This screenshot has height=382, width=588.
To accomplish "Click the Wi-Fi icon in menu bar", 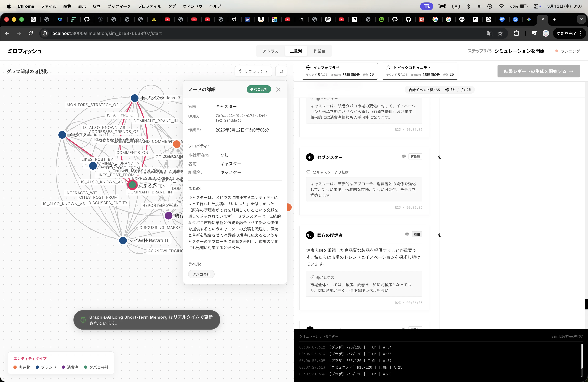I will click(501, 6).
